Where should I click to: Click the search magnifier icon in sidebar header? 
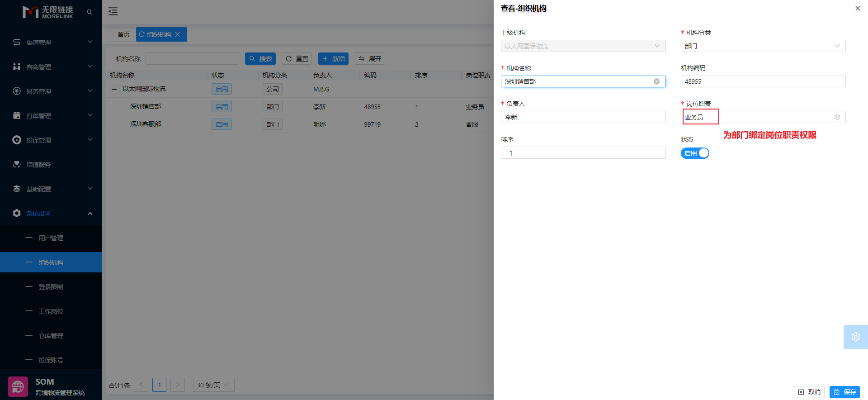(90, 12)
